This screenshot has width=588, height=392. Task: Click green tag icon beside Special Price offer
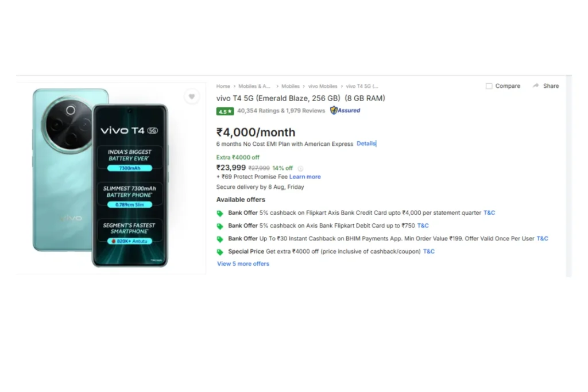click(220, 252)
